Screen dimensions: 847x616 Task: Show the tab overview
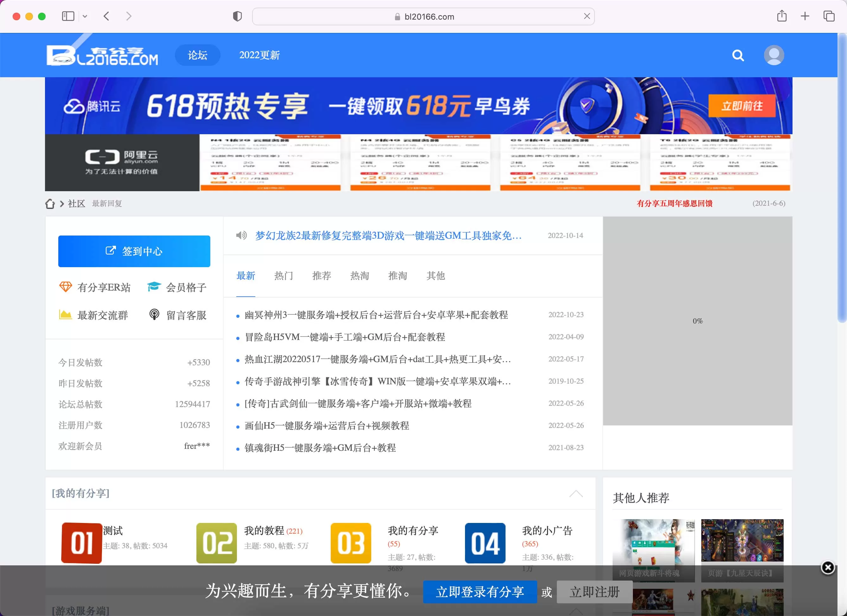(829, 16)
